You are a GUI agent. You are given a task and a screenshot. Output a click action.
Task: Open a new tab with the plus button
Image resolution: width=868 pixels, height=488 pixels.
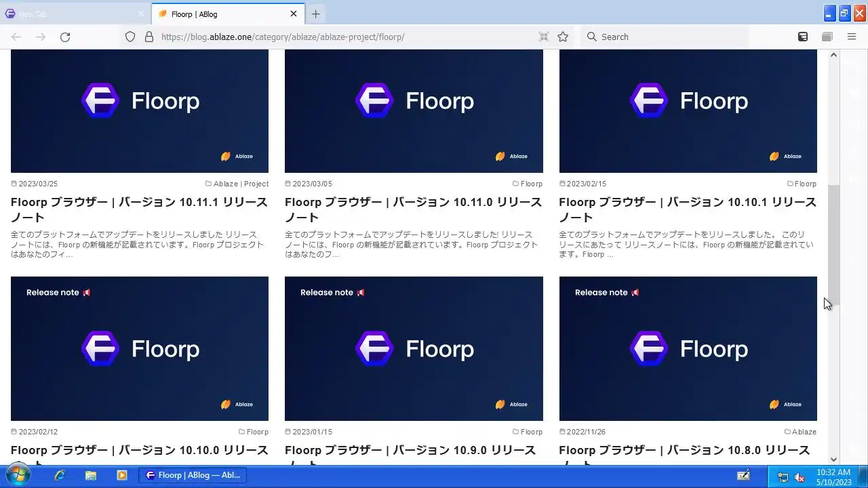(315, 14)
